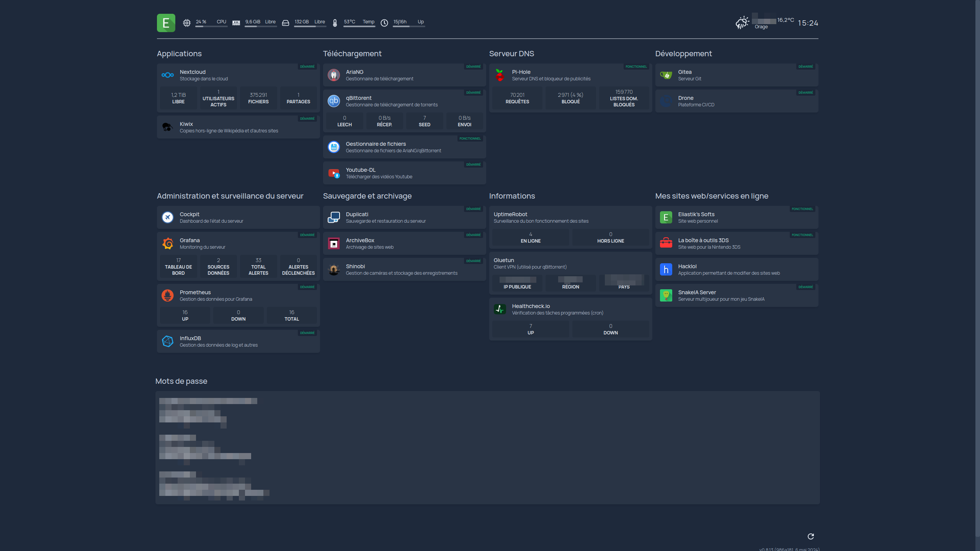Click the Gestionnaire de fichiers disk icon
Viewport: 980px width, 551px height.
pyautogui.click(x=334, y=147)
